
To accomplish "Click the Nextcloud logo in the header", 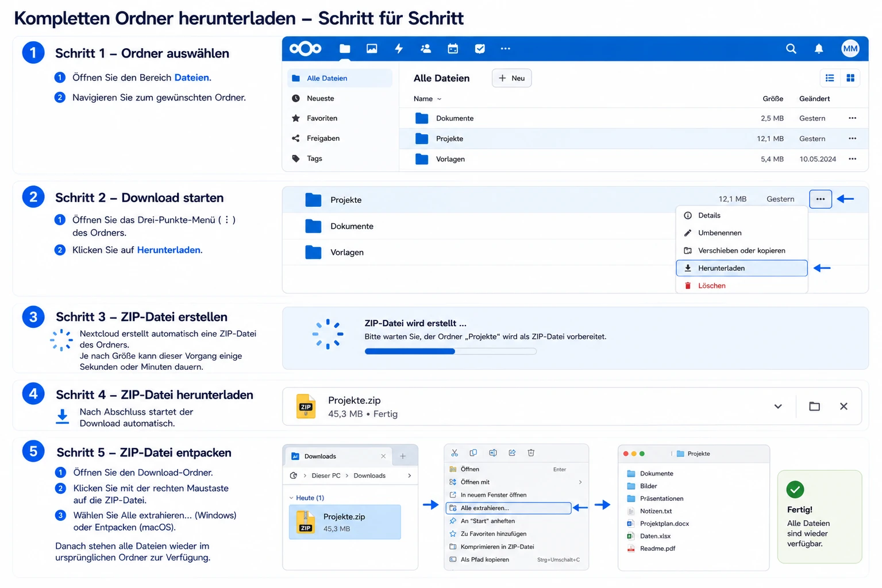I will 305,49.
